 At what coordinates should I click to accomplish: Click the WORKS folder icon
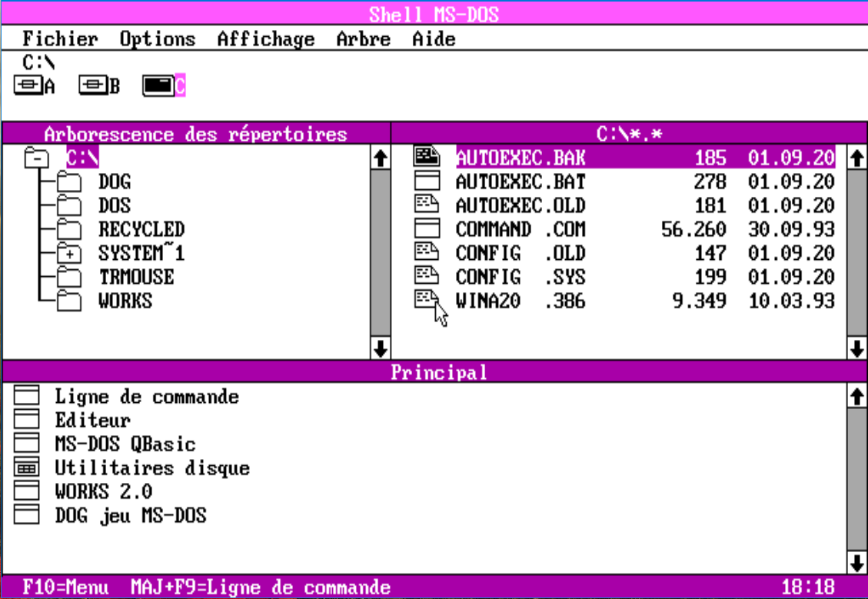point(69,301)
